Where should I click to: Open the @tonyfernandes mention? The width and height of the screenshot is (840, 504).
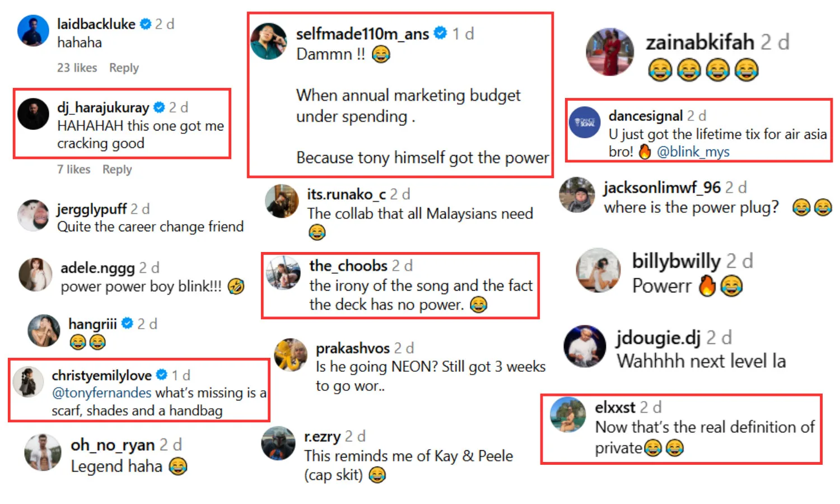pos(101,393)
